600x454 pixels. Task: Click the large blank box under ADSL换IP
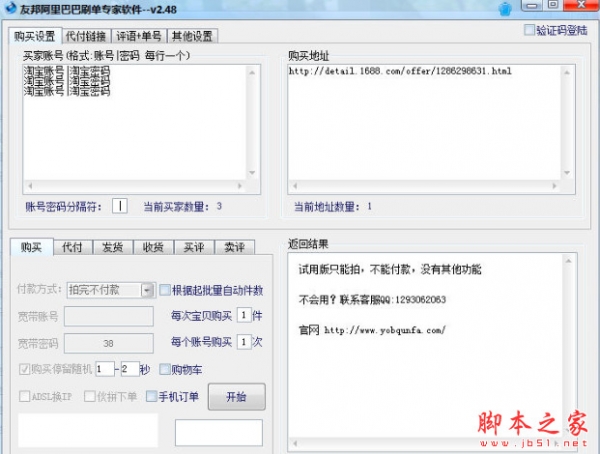(x=88, y=430)
